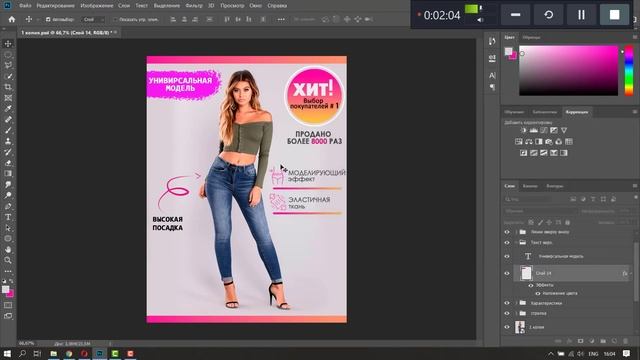This screenshot has height=360, width=640.
Task: Add a Vibrance adjustment
Action: click(x=564, y=130)
